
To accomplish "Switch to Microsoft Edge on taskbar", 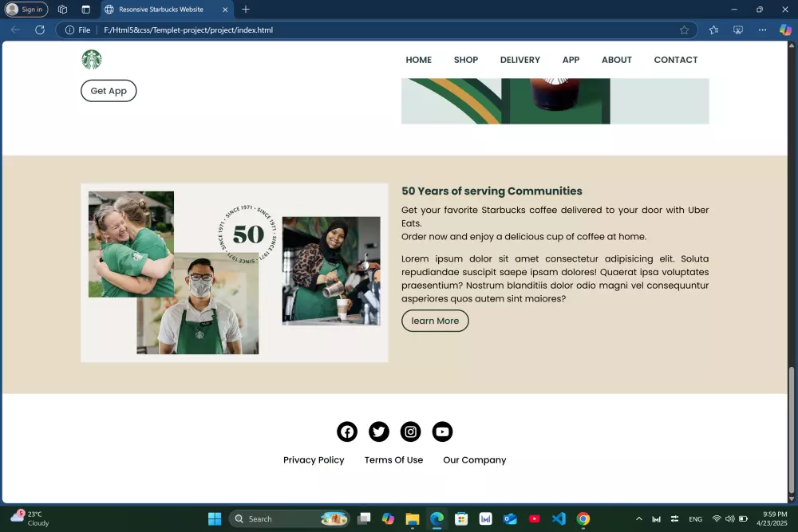I will pos(437,518).
